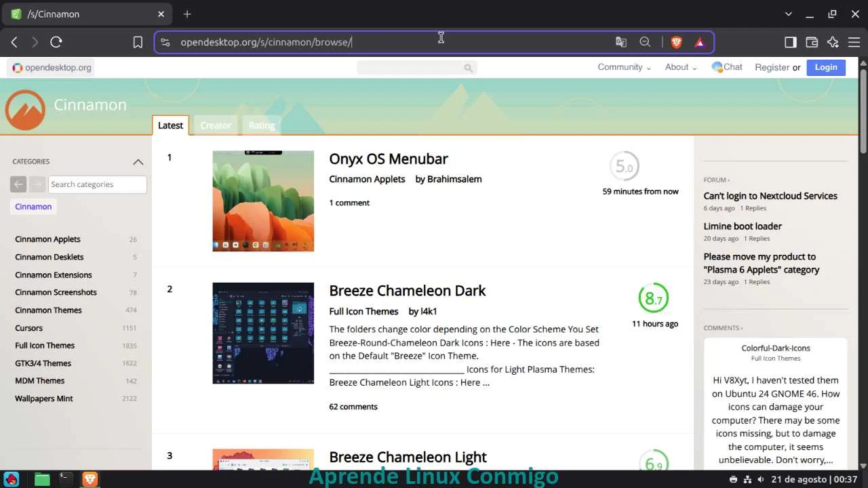The width and height of the screenshot is (868, 488).
Task: Open the green Files folder in taskbar
Action: pyautogui.click(x=42, y=479)
